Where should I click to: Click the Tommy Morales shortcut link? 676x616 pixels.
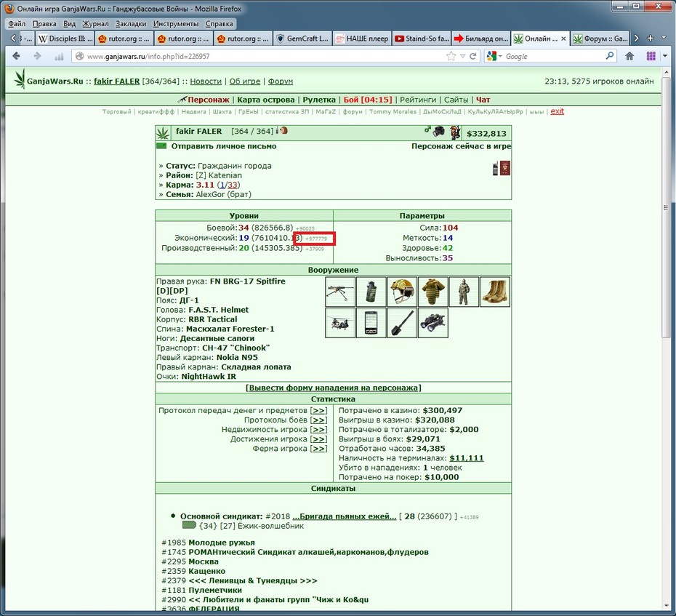(x=393, y=111)
